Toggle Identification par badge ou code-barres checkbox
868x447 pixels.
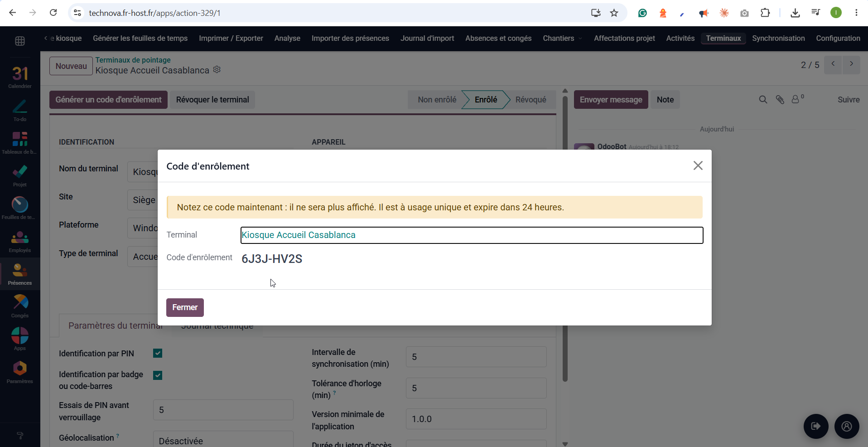158,375
